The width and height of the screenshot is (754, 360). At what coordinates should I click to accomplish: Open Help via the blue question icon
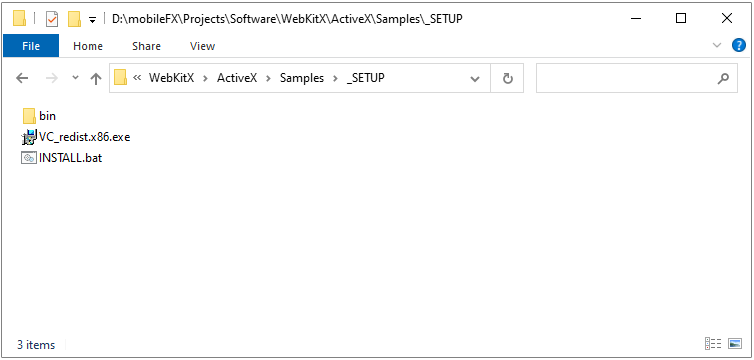pos(739,46)
